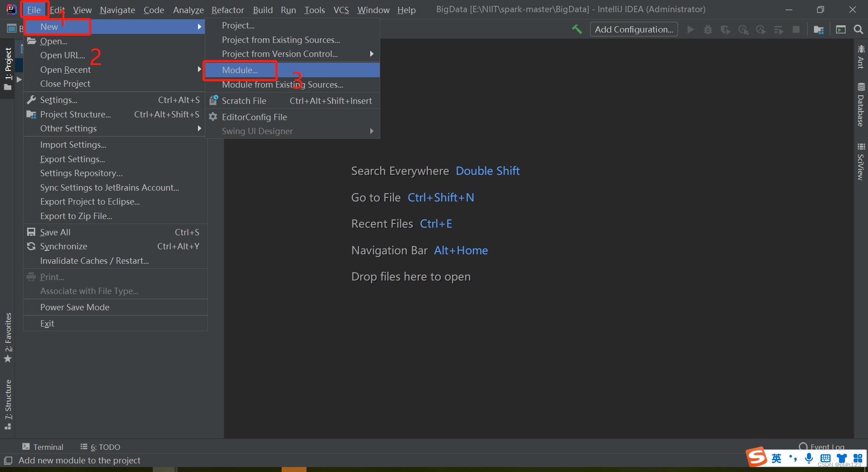
Task: Select Module... in the New submenu
Action: [292, 70]
